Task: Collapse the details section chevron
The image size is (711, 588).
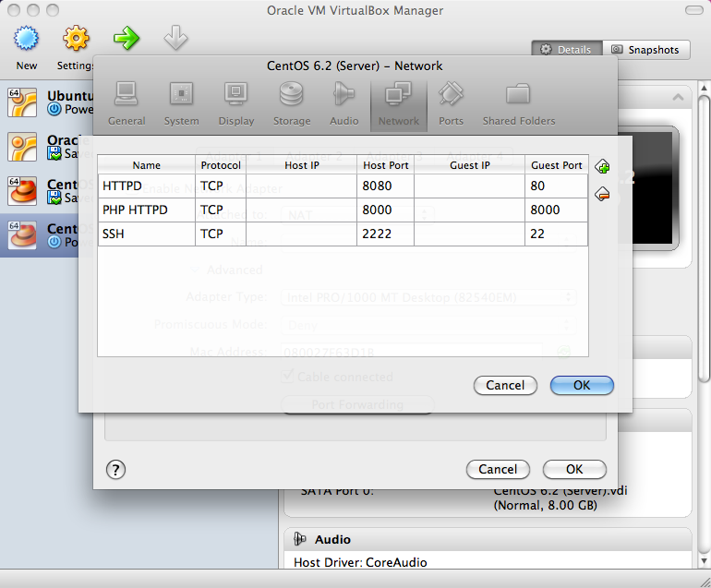Action: click(x=678, y=97)
